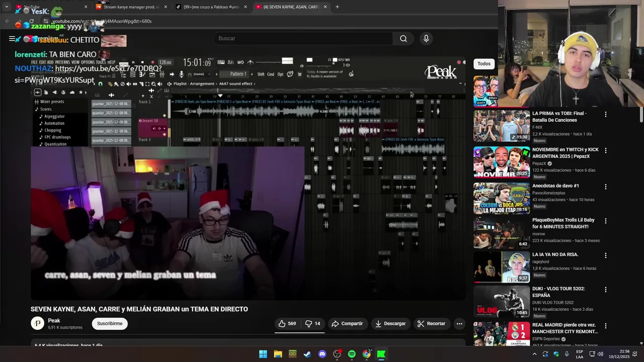Open Spotify from the taskbar
Image resolution: width=644 pixels, height=362 pixels.
[x=352, y=354]
